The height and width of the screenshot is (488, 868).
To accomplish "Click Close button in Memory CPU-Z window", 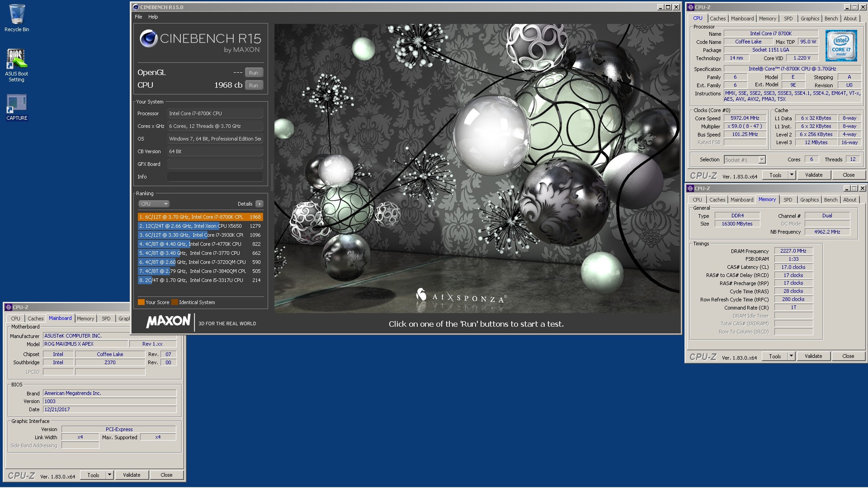I will coord(848,356).
